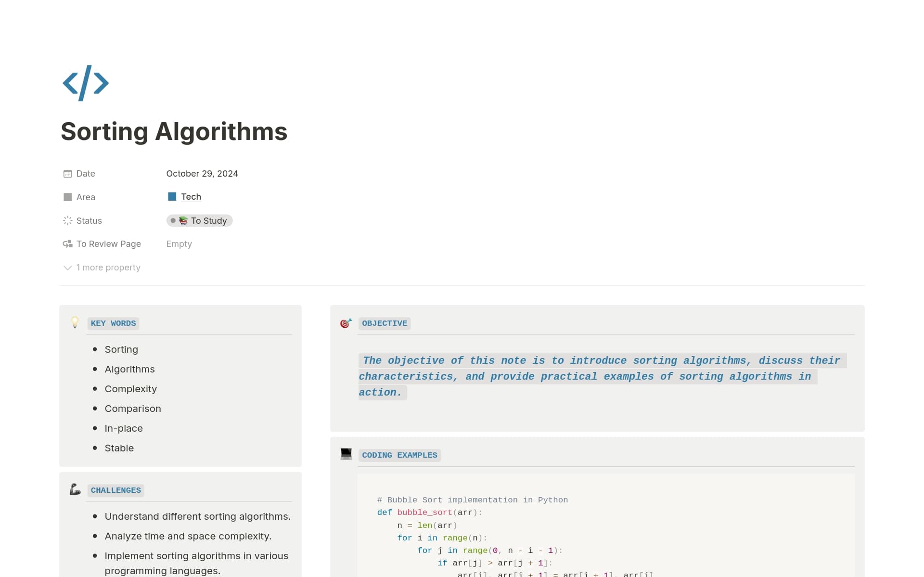Click the objective description paragraph
This screenshot has width=924, height=577.
coord(602,376)
